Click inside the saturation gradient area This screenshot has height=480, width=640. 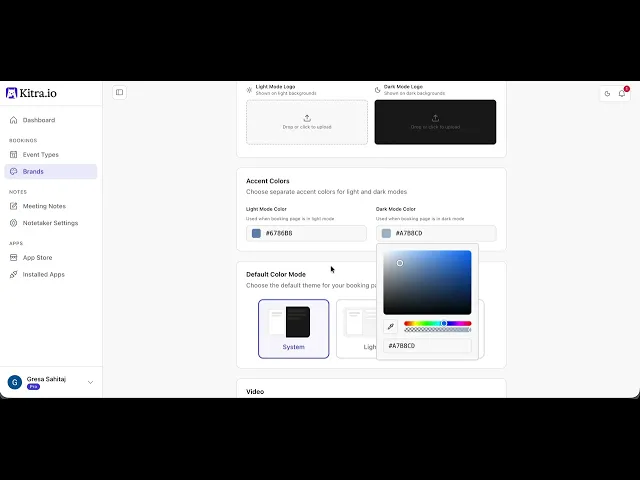(427, 282)
